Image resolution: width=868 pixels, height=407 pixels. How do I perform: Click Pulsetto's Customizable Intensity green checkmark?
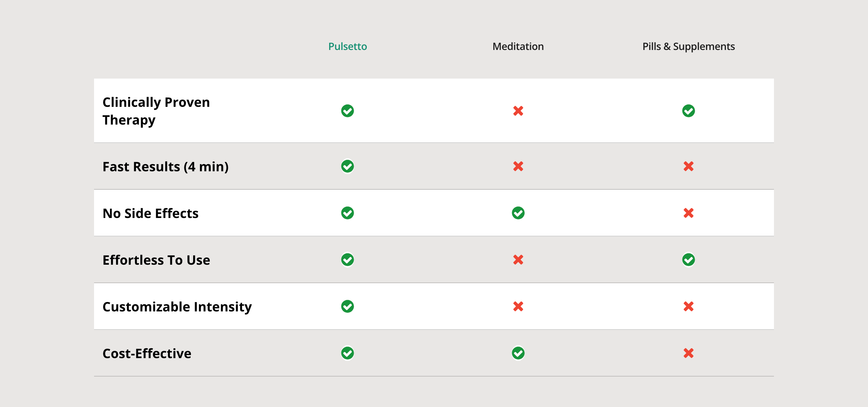(347, 306)
